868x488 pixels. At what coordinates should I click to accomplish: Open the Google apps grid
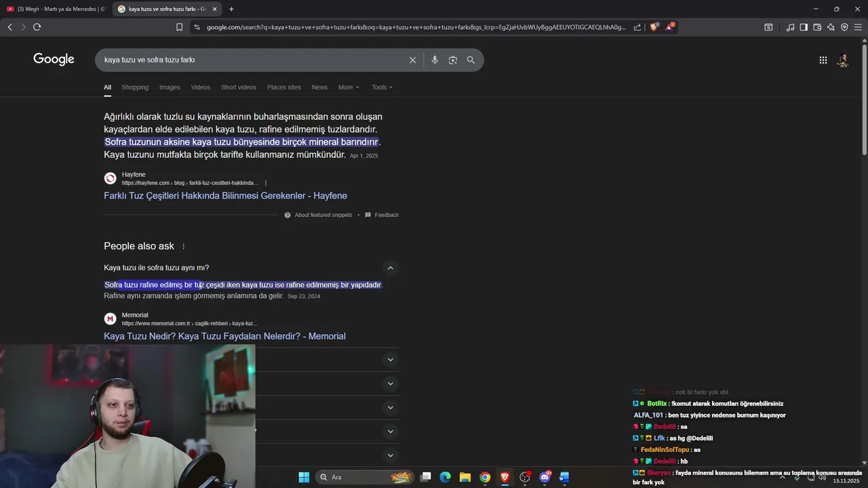point(823,60)
